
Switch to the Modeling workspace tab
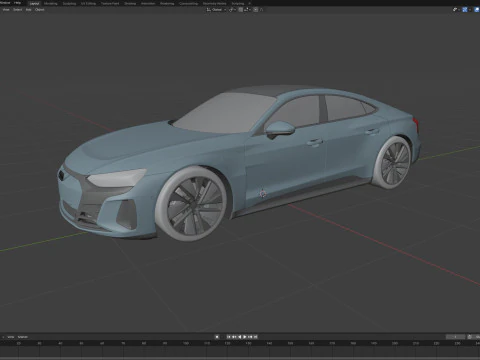[51, 3]
